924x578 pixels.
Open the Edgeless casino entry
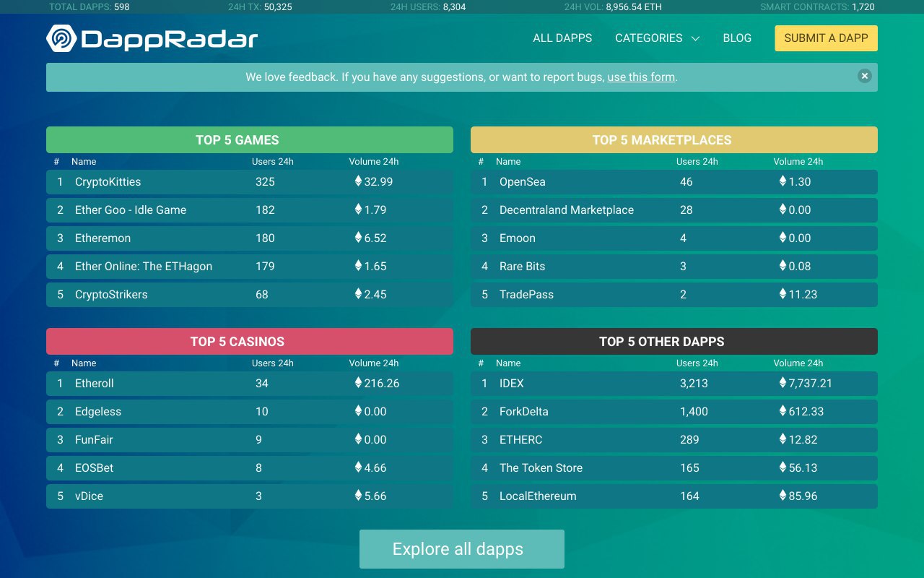coord(98,412)
